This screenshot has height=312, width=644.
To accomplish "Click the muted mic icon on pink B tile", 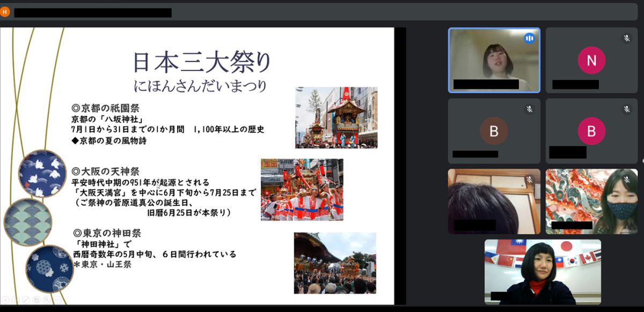I will click(626, 109).
